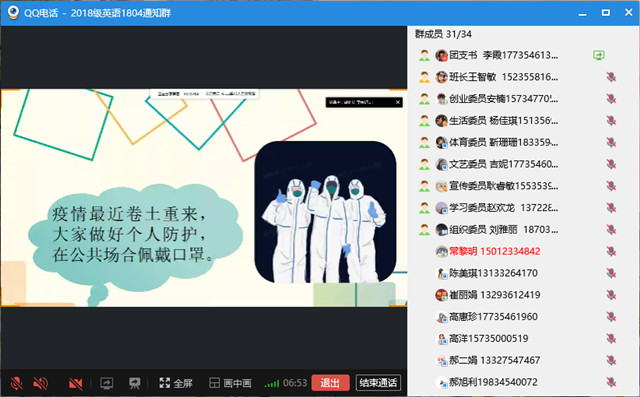Click the avatar of 崔丽娟
This screenshot has width=640, height=397.
click(441, 295)
